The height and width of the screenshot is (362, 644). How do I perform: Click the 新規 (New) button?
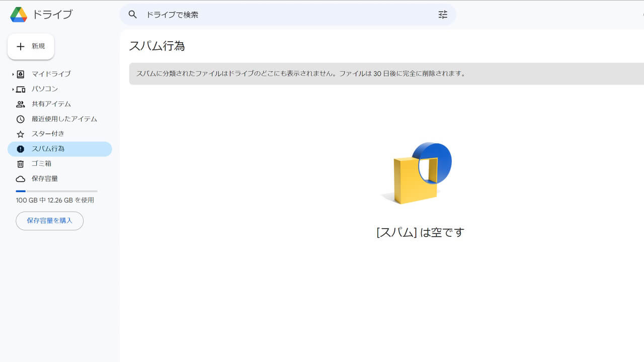point(31,46)
